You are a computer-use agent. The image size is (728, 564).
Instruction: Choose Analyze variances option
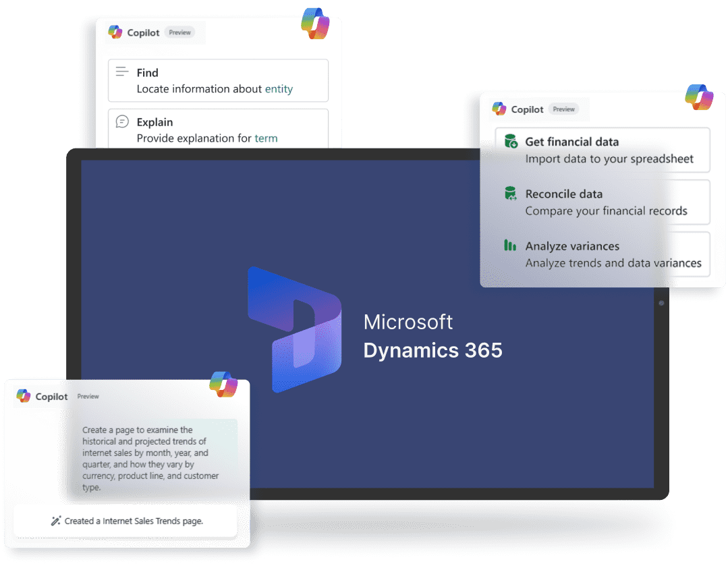point(603,254)
